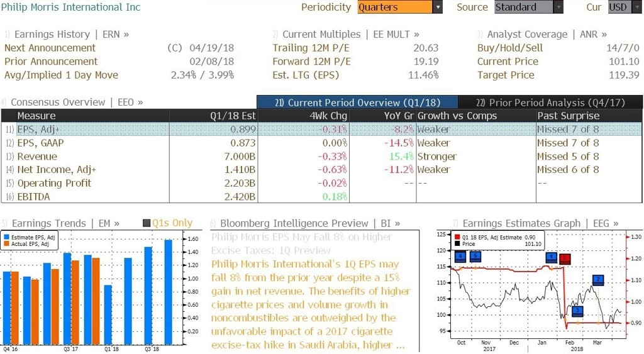Switch to Current Period Overview (Q1/18) tab
This screenshot has width=644, height=354.
[357, 102]
